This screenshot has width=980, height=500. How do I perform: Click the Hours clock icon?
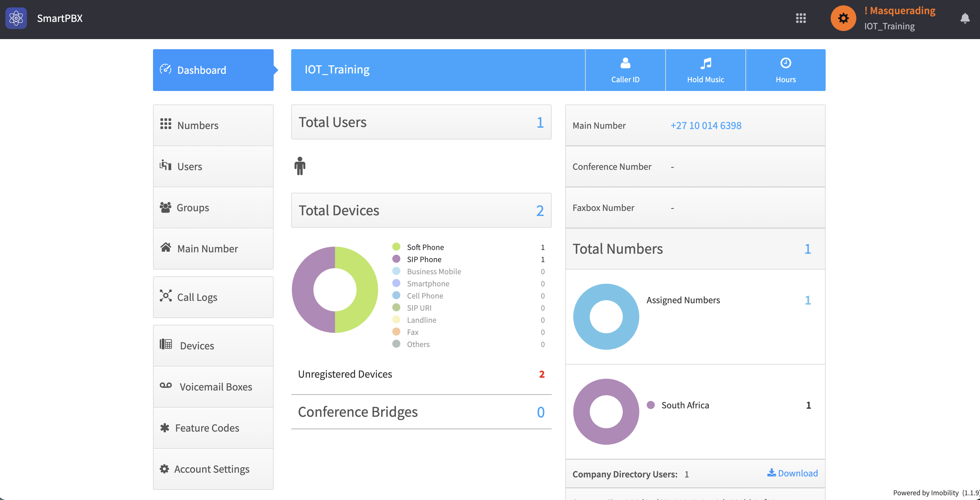(x=786, y=63)
